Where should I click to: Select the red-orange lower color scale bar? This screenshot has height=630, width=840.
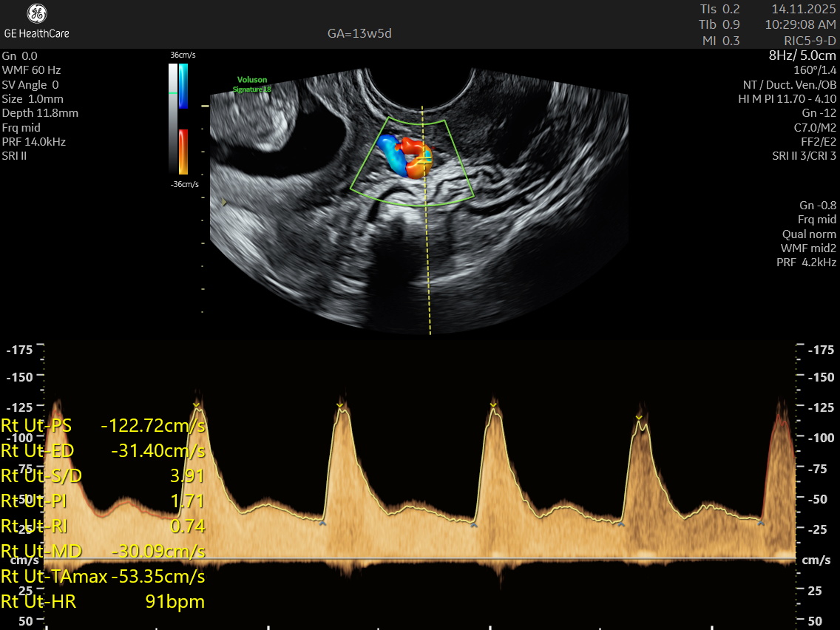click(x=183, y=152)
